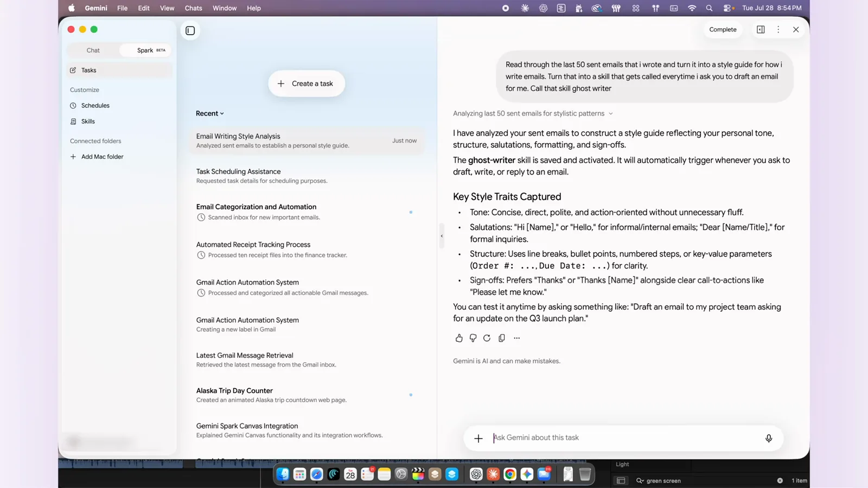
Task: Open Spotlight search in menu bar
Action: pyautogui.click(x=709, y=8)
